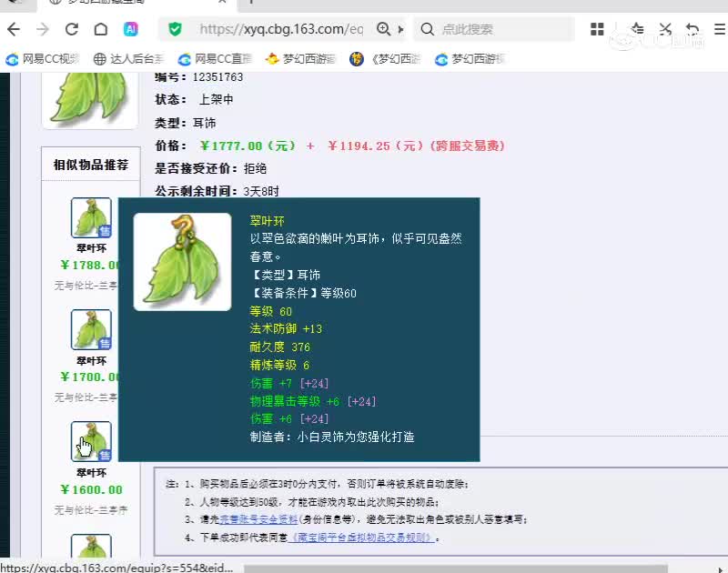Screen dimensions: 728x573
Task: Open the AI assistant icon
Action: click(x=131, y=29)
